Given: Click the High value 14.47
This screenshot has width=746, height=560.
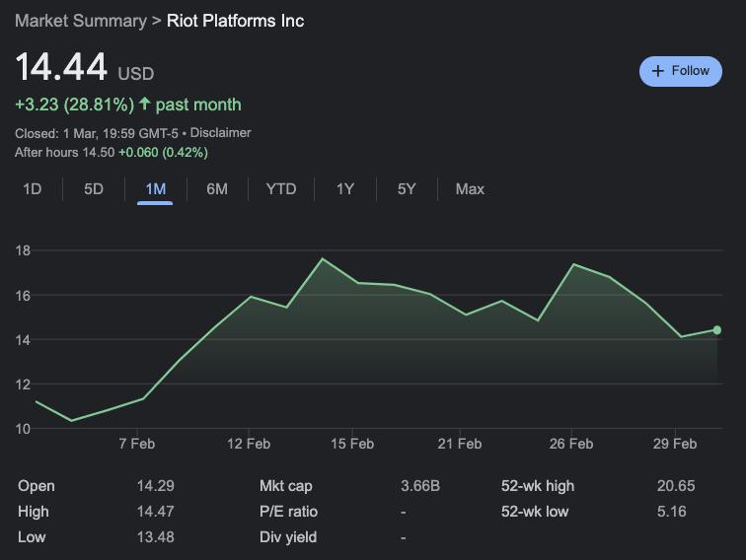Looking at the screenshot, I should pos(156,512).
